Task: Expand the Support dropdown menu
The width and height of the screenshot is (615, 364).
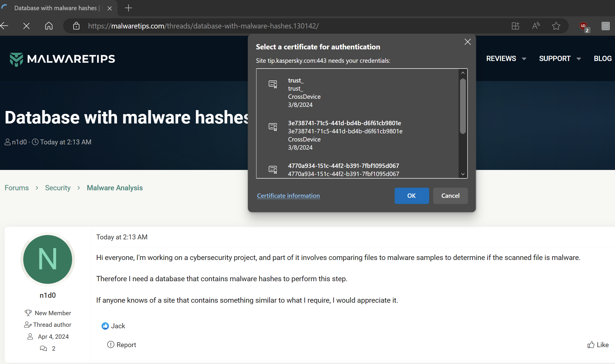Action: [559, 59]
